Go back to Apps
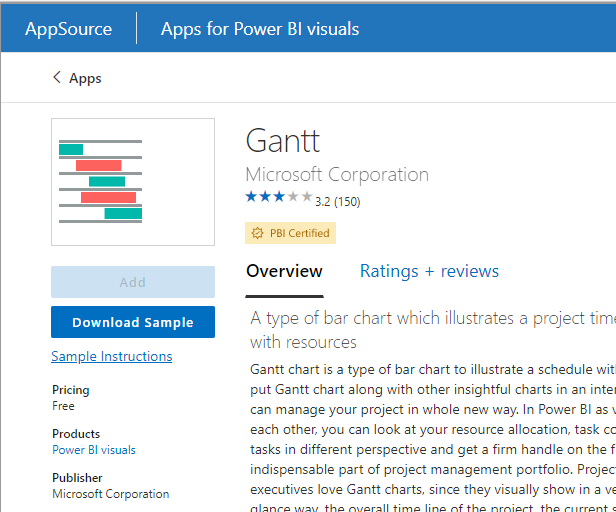 85,78
